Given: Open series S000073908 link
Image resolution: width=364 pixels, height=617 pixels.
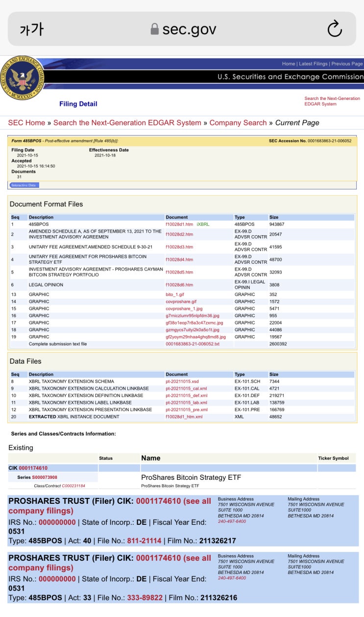Looking at the screenshot, I should pos(45,477).
